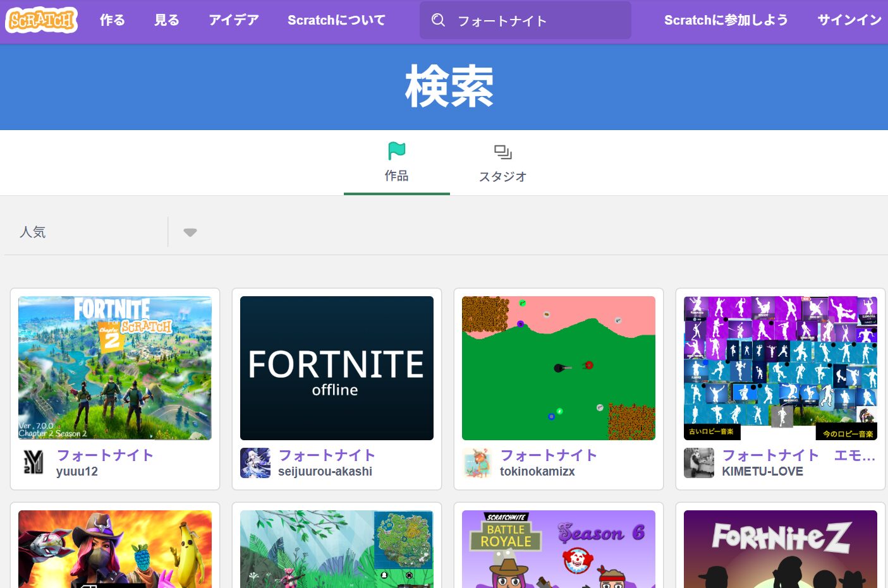The image size is (888, 588).
Task: Click the search magnifier icon
Action: coord(438,20)
